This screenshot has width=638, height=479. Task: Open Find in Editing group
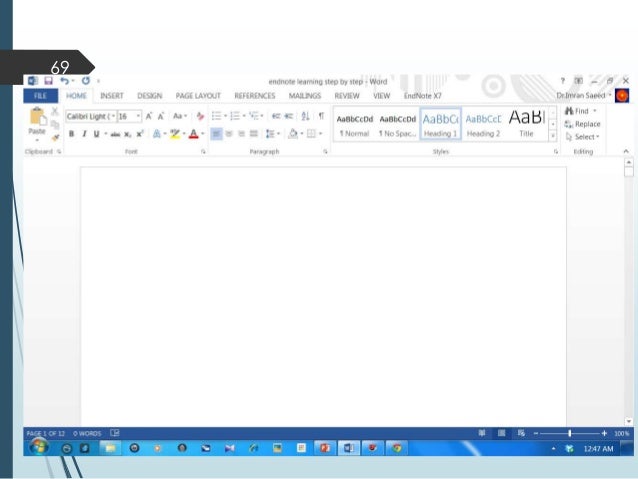pos(577,111)
